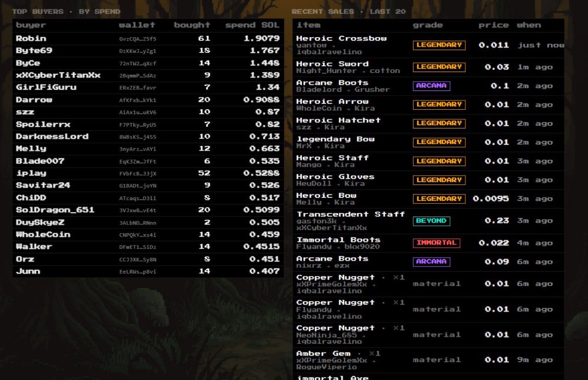Click the 'buyer' column header
This screenshot has height=380, width=588.
pyautogui.click(x=31, y=25)
